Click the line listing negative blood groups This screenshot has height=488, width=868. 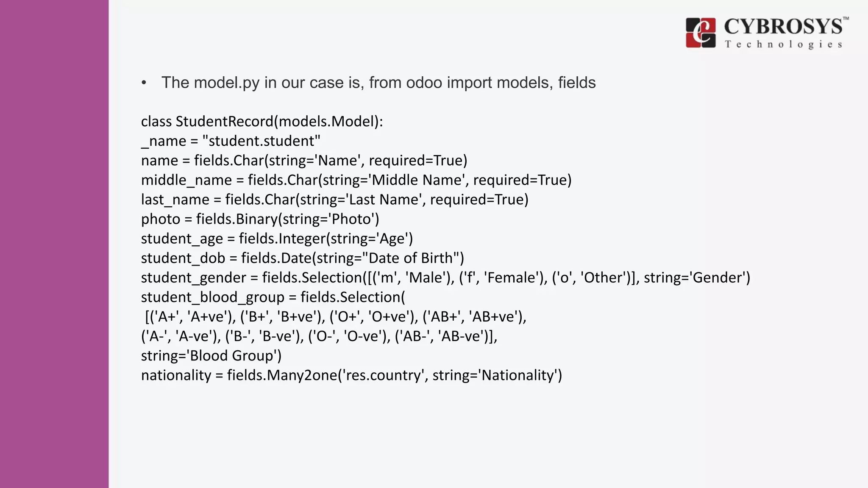[319, 336]
